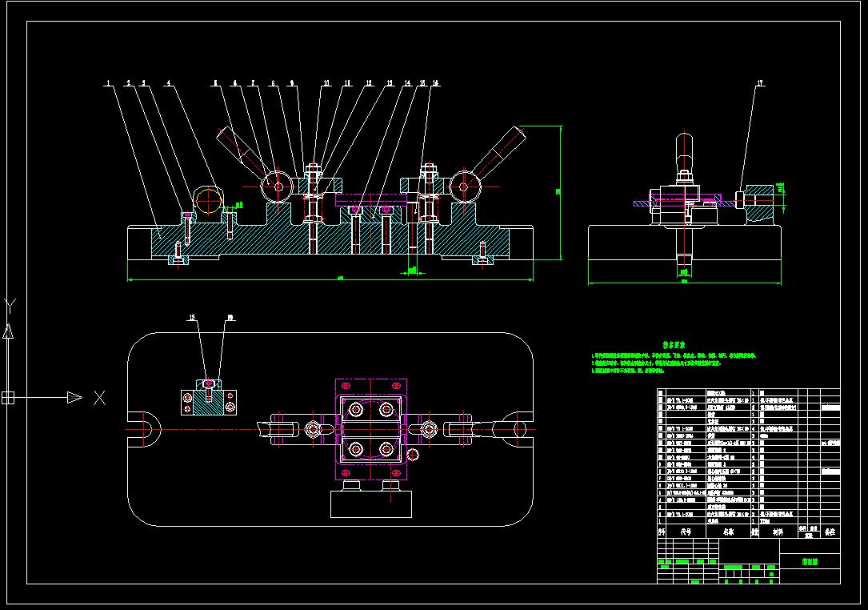
Task: Select part balloon number 4
Action: pos(169,83)
